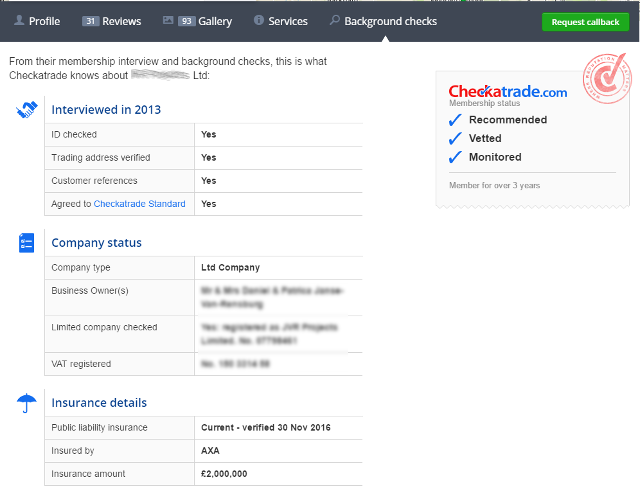The image size is (640, 491).
Task: Click the 93 Gallery count badge
Action: 186,21
